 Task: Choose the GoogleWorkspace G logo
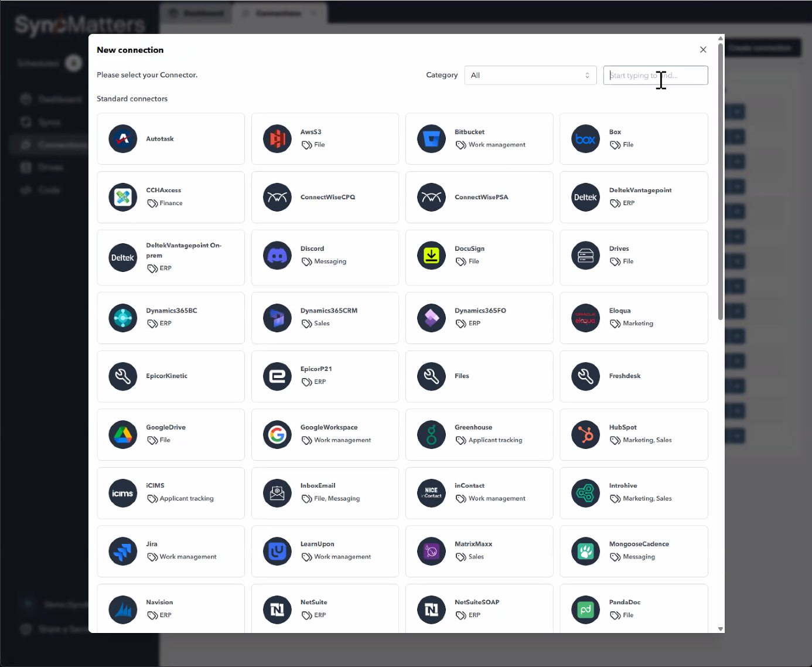(277, 434)
